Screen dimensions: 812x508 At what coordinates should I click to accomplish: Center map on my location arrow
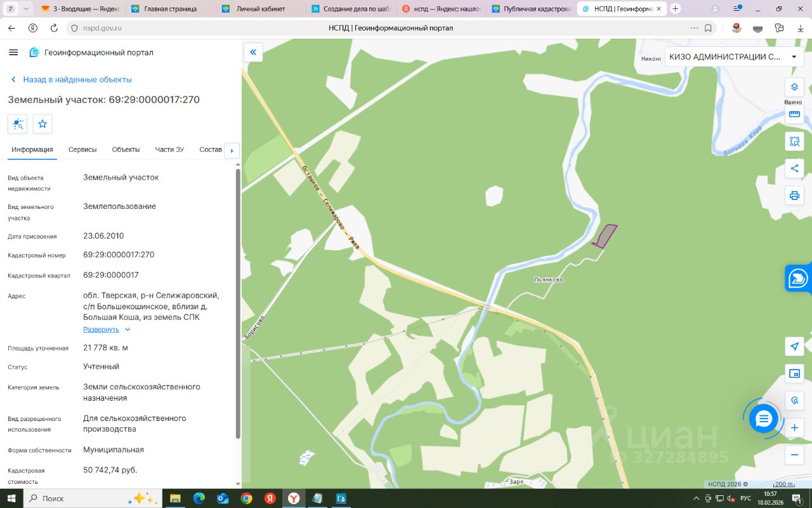794,346
